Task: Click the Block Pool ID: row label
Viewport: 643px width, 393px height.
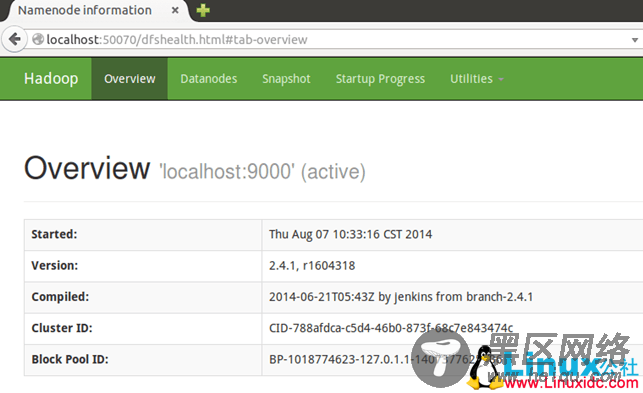Action: (70, 359)
